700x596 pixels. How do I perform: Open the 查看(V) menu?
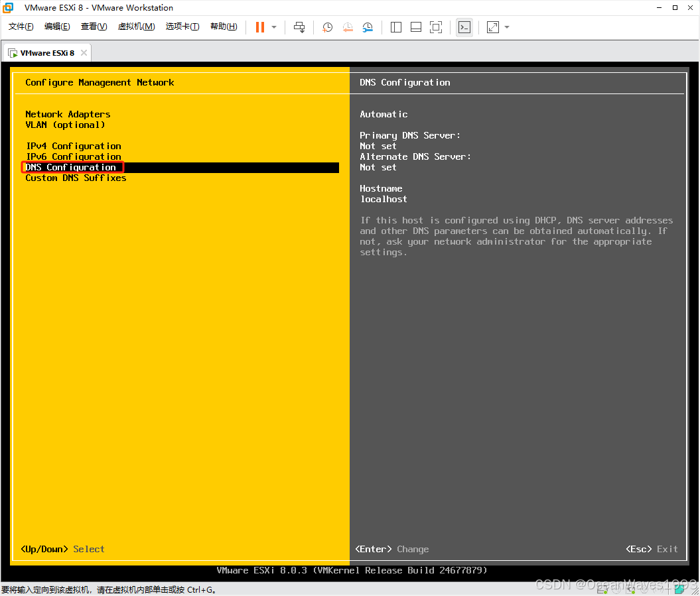click(94, 27)
